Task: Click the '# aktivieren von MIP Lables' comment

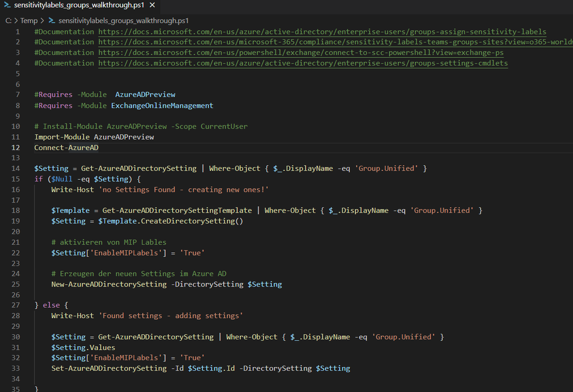Action: pyautogui.click(x=108, y=242)
